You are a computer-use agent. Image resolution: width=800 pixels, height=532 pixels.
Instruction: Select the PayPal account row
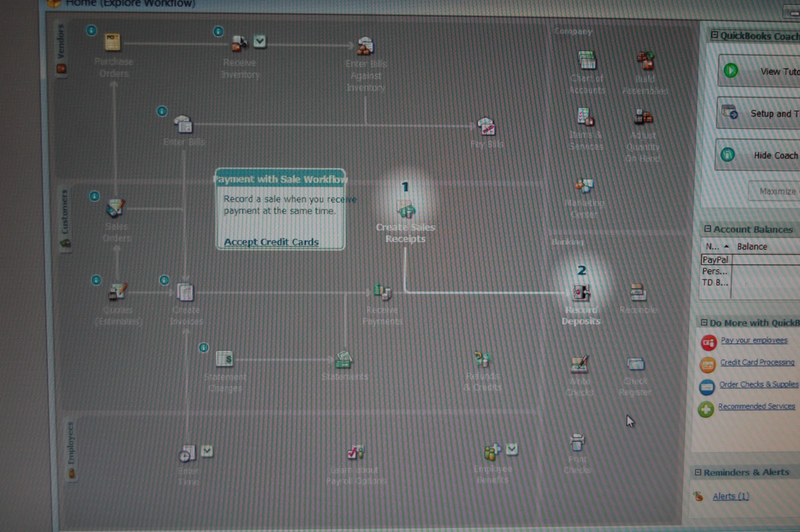coord(750,259)
